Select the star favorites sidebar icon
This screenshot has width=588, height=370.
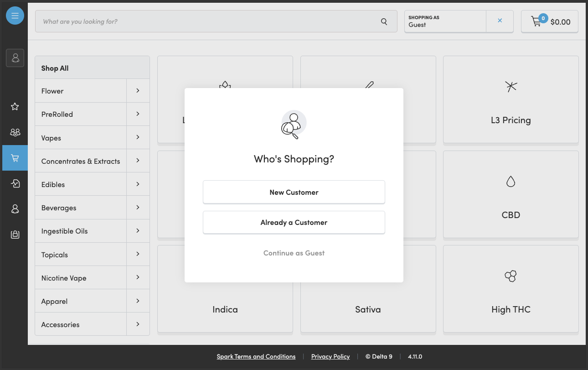15,106
